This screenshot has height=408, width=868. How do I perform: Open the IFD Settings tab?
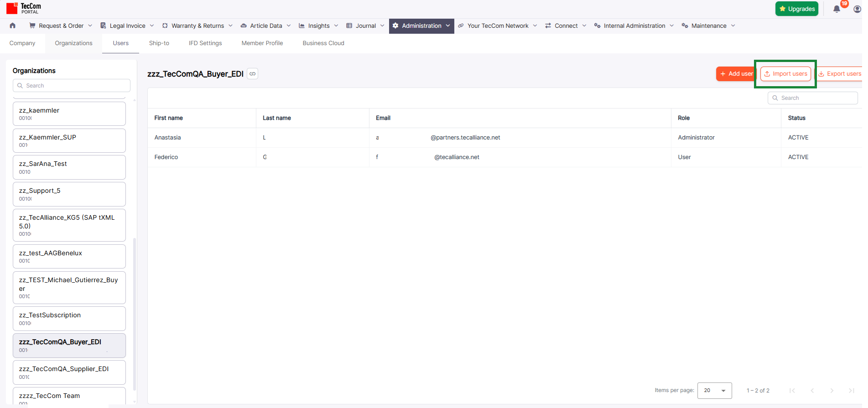pos(205,43)
